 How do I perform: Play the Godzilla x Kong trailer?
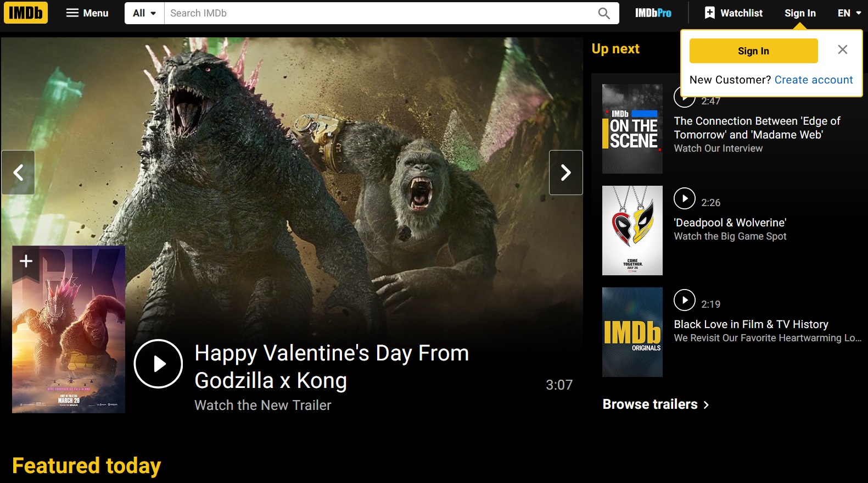(x=158, y=364)
